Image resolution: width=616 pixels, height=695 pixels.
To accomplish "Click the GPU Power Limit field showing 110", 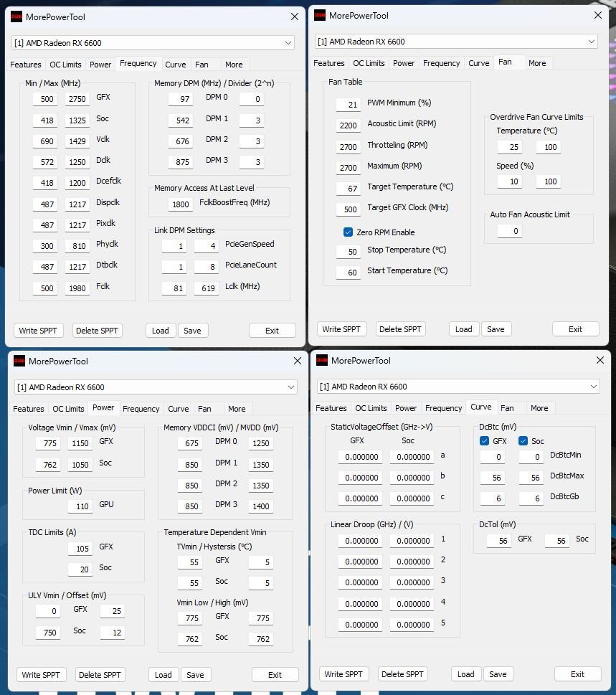I will click(80, 506).
